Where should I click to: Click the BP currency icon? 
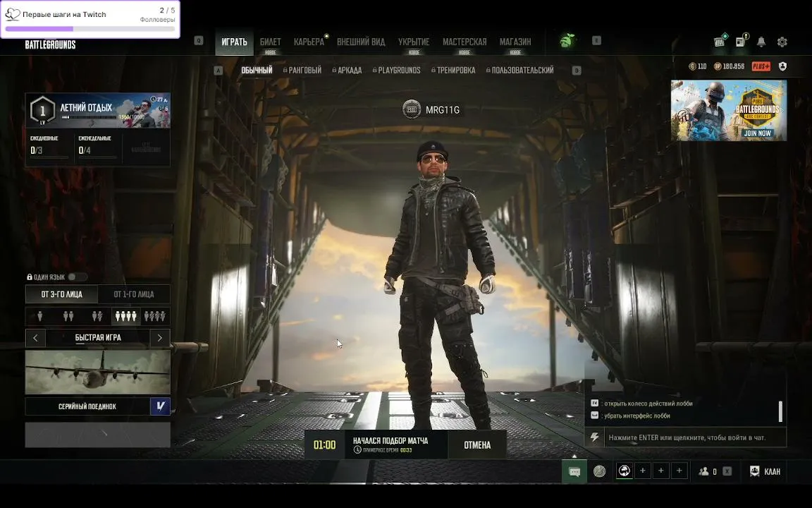click(718, 66)
